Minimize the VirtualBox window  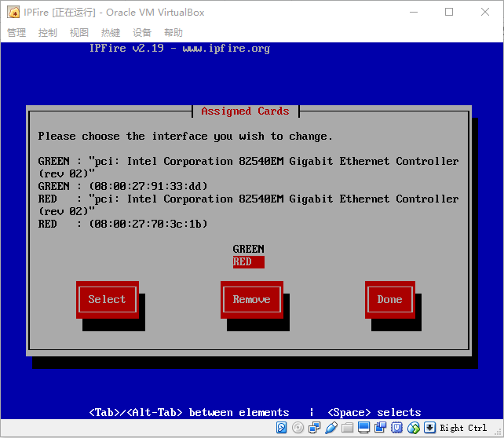point(414,13)
